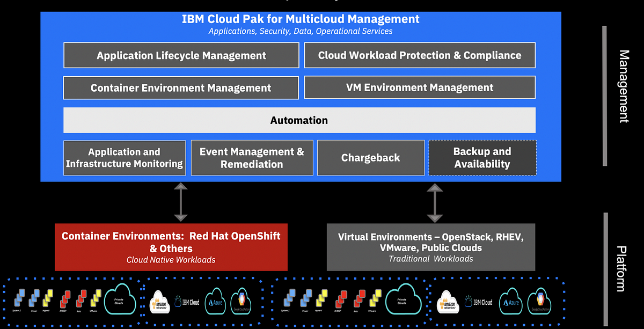Viewport: 644px width, 329px height.
Task: Click VMware icon below Virtual Environments
Action: (375, 297)
